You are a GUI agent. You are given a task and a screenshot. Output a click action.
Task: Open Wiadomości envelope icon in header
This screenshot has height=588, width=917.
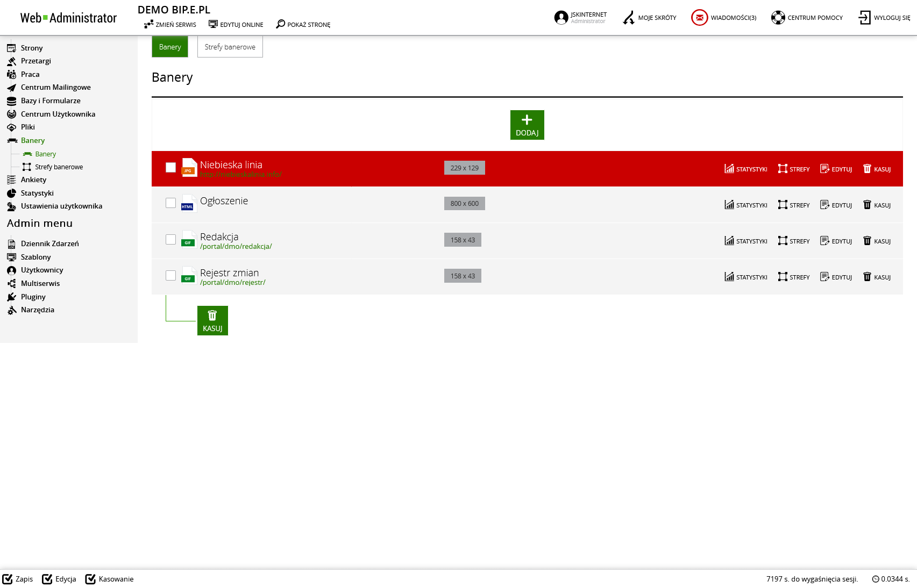tap(699, 18)
